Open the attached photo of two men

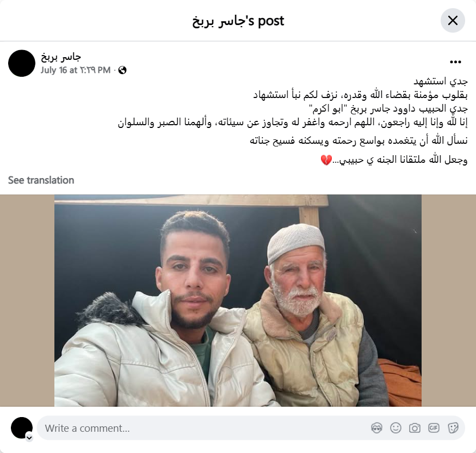238,301
